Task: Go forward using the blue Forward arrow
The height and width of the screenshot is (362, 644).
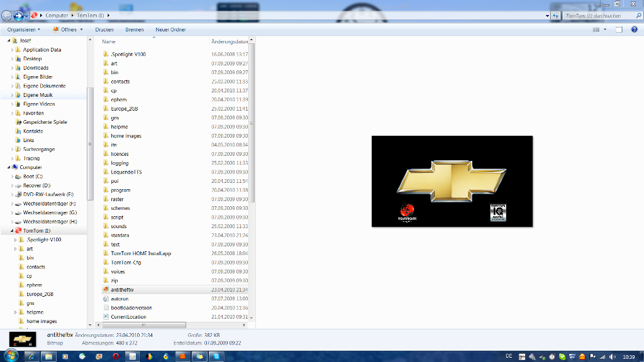Action: pos(18,16)
